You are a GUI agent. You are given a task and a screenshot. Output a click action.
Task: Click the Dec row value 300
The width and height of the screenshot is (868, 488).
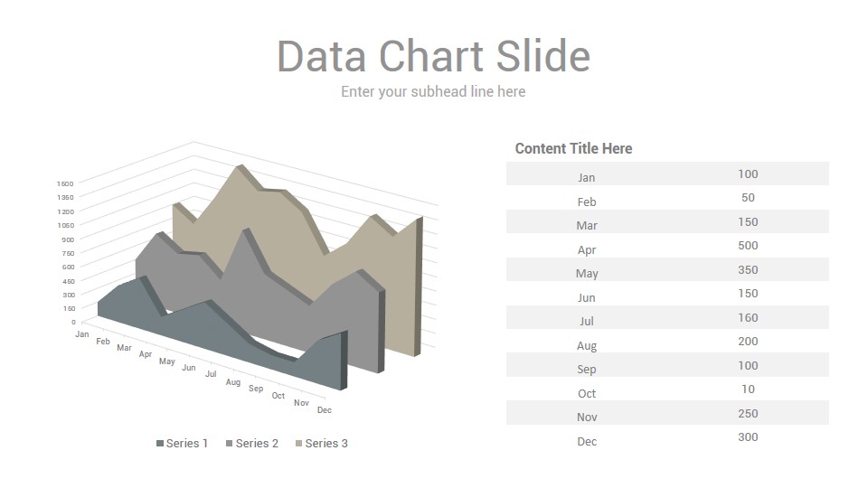click(748, 437)
